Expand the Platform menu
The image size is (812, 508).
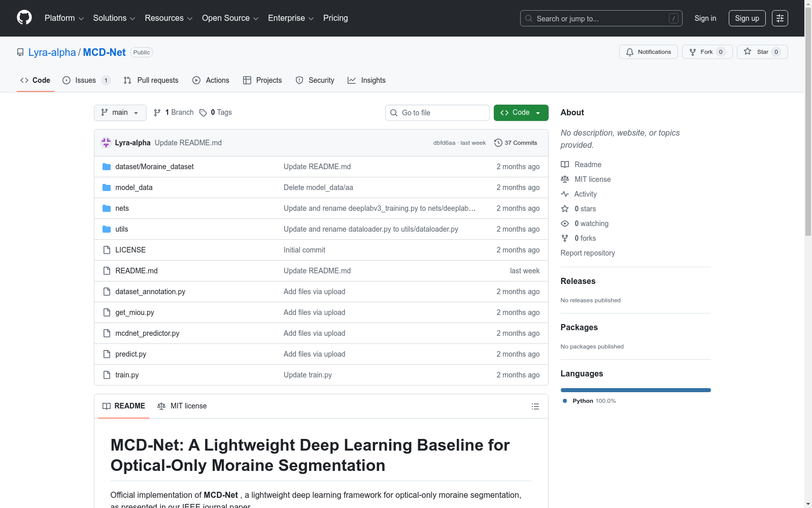tap(64, 18)
